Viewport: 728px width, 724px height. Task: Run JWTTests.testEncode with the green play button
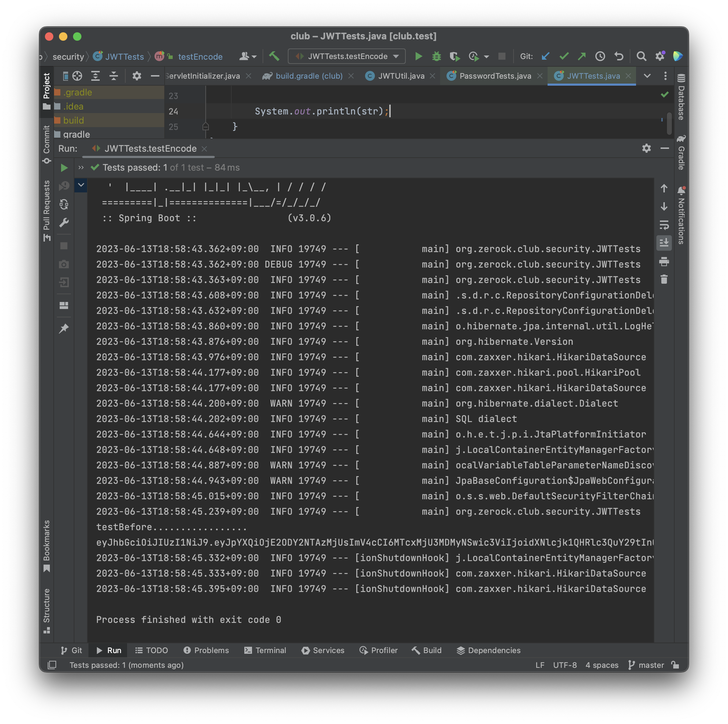pos(418,57)
